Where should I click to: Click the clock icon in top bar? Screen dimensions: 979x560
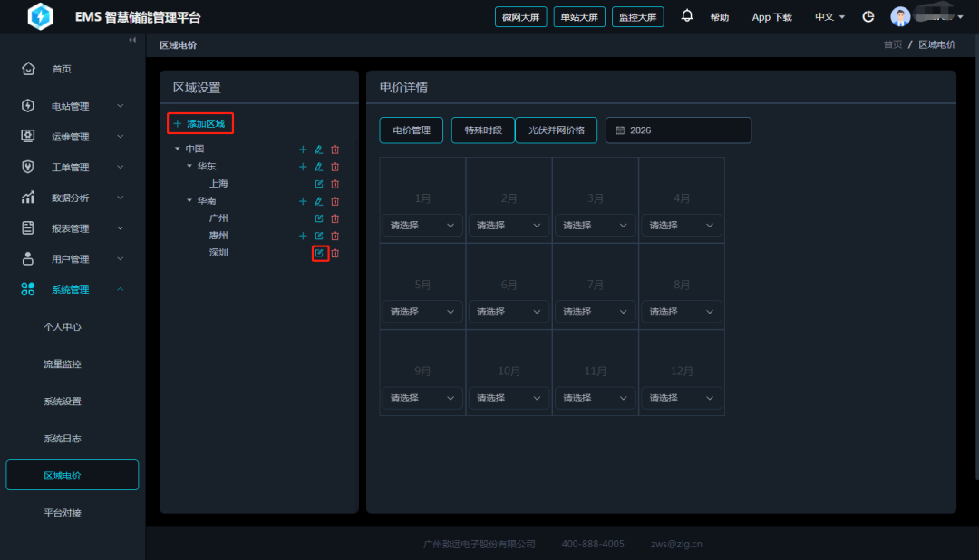pos(868,16)
